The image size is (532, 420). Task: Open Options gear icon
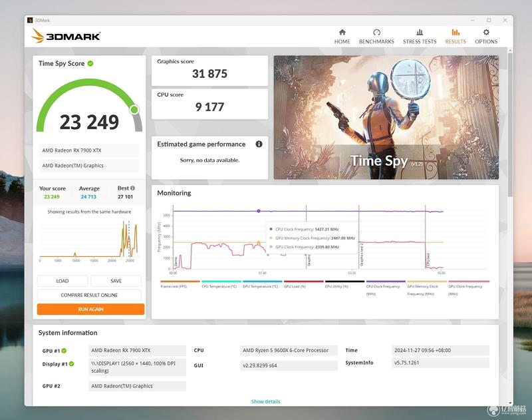[486, 32]
